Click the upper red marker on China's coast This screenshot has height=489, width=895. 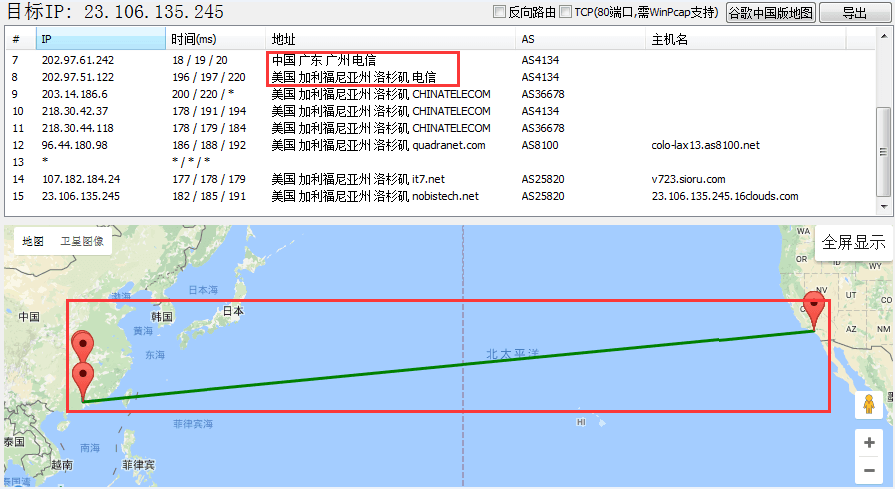(x=82, y=346)
